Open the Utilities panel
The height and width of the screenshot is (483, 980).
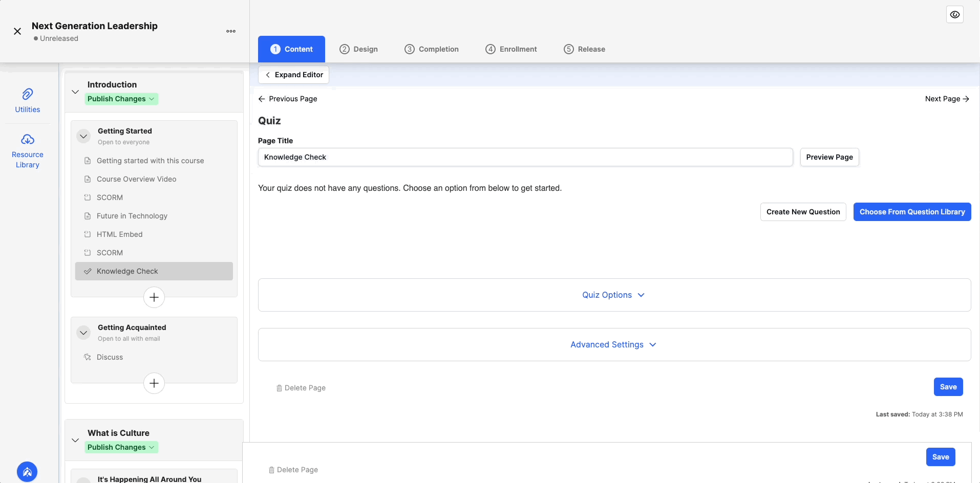(28, 100)
